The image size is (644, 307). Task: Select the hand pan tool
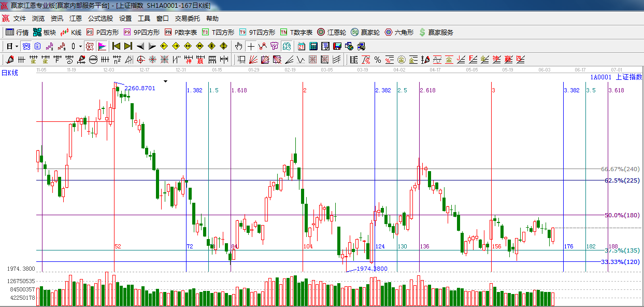pyautogui.click(x=239, y=46)
